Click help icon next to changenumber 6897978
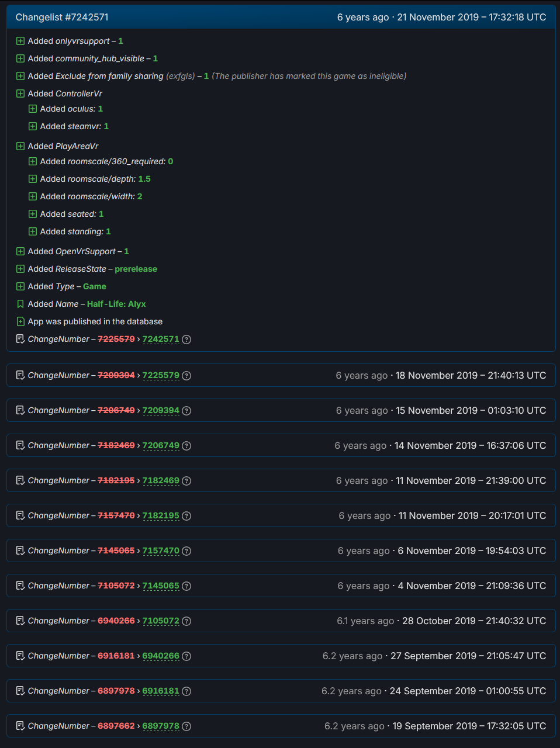560x748 pixels. (186, 726)
